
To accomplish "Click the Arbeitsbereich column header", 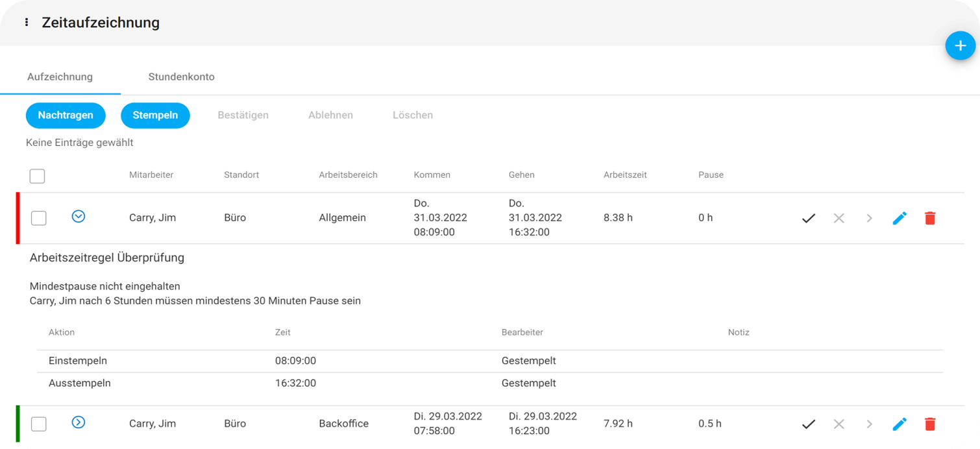I will (x=348, y=175).
